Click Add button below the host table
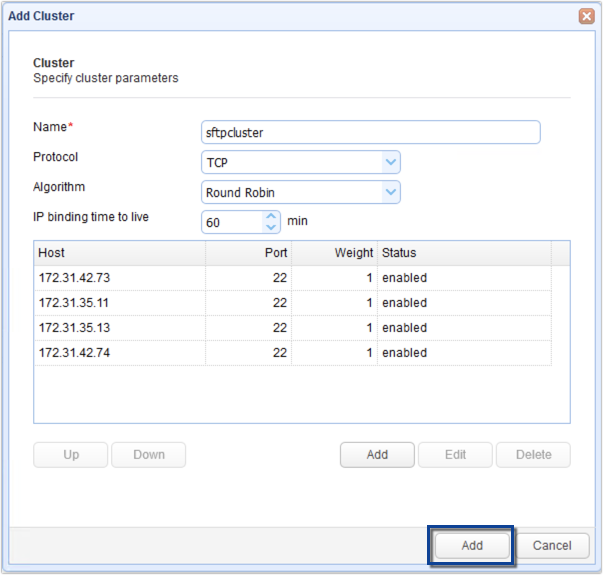This screenshot has height=575, width=603. click(x=377, y=455)
